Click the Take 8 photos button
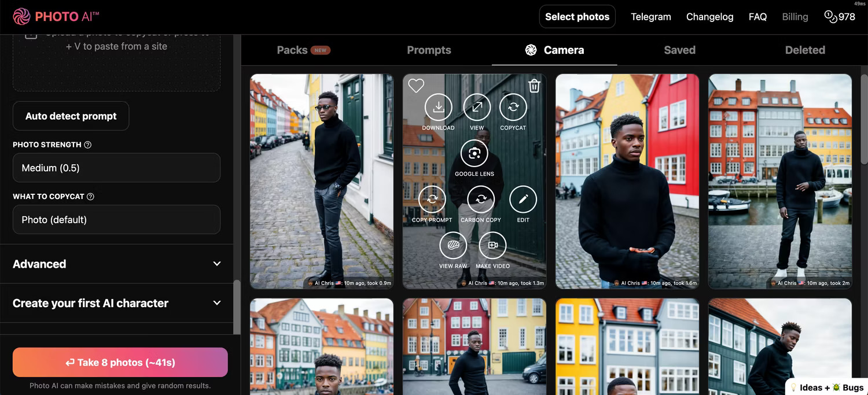This screenshot has height=395, width=868. [x=120, y=363]
